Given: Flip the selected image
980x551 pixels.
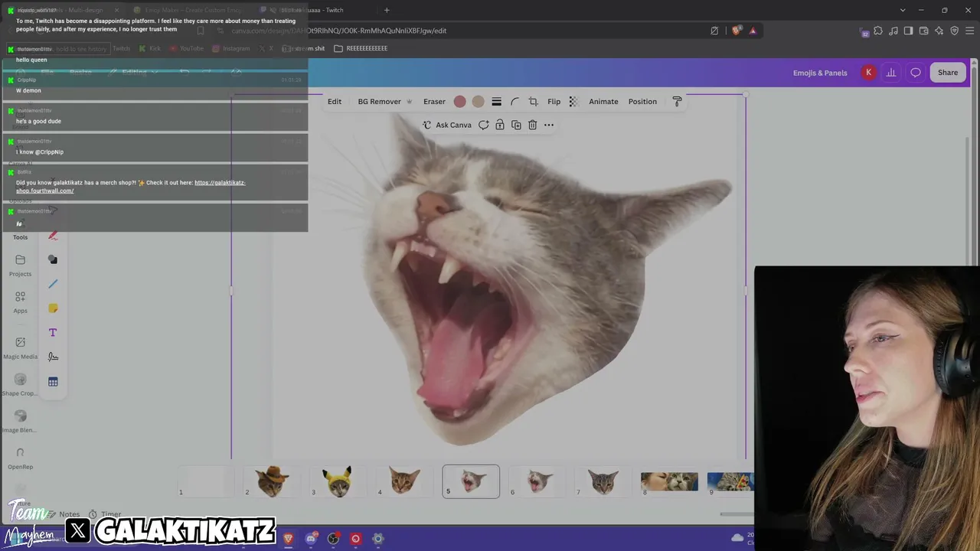Looking at the screenshot, I should coord(554,101).
